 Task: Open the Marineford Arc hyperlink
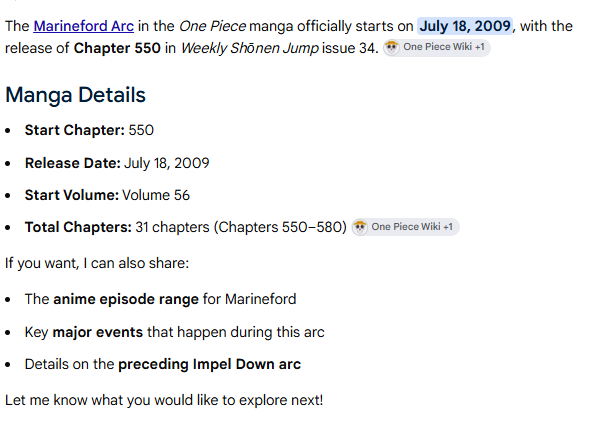pos(84,26)
